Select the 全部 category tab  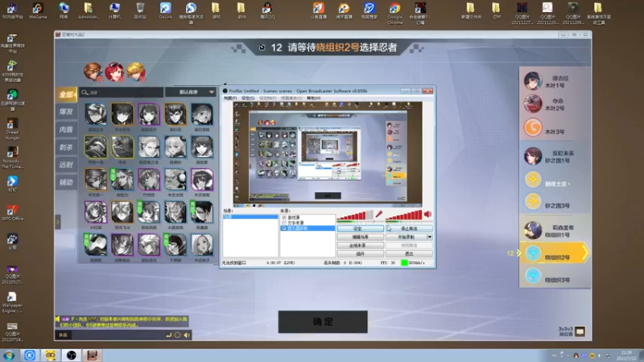(67, 94)
